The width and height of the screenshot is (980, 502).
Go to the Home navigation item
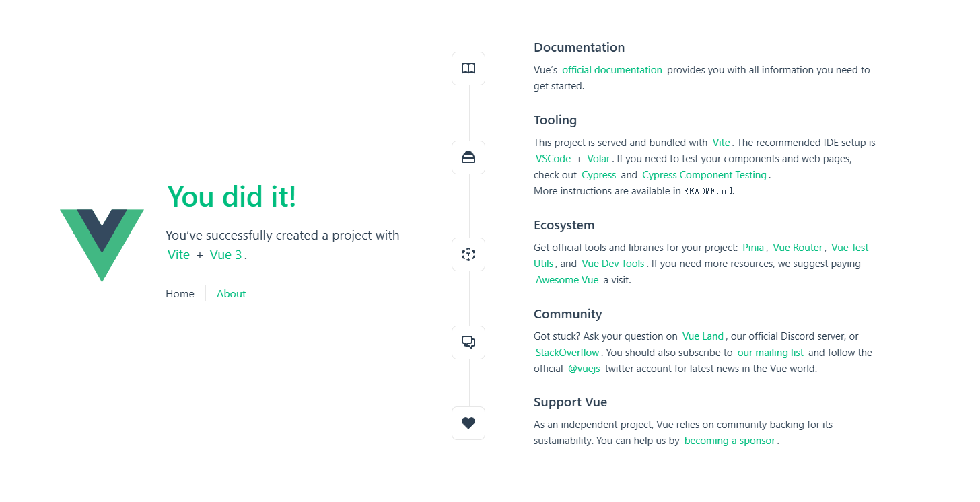pyautogui.click(x=180, y=294)
